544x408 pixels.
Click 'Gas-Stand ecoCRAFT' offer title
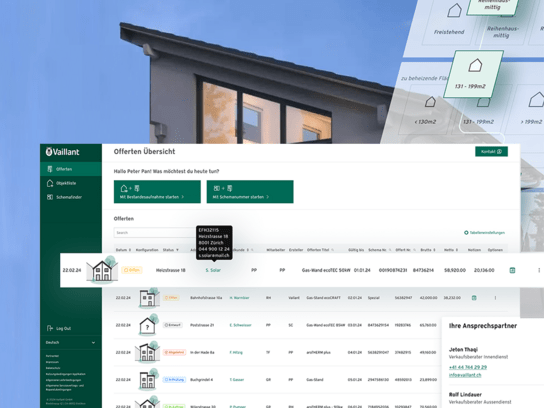coord(323,298)
